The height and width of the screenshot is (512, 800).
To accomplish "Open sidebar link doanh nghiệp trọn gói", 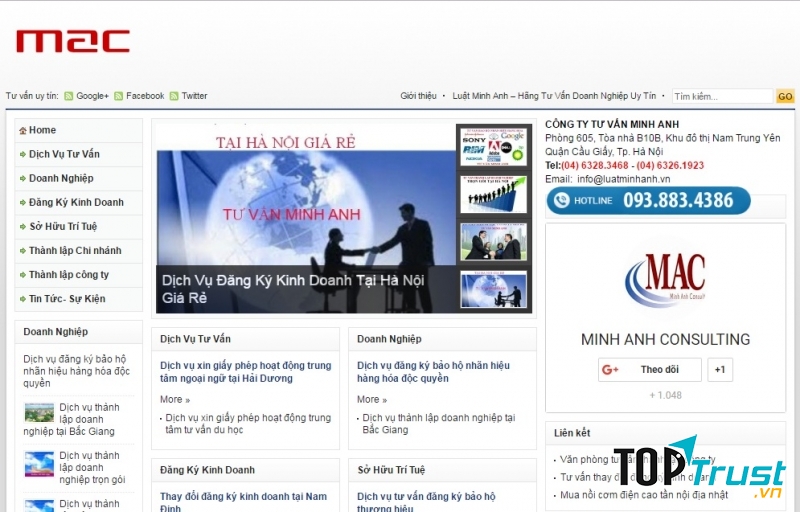I will coord(92,468).
